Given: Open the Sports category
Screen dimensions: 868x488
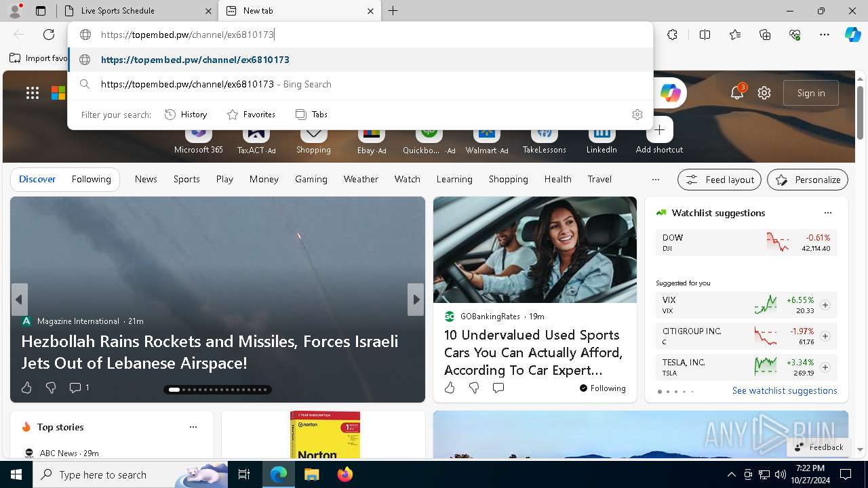Looking at the screenshot, I should 186,180.
